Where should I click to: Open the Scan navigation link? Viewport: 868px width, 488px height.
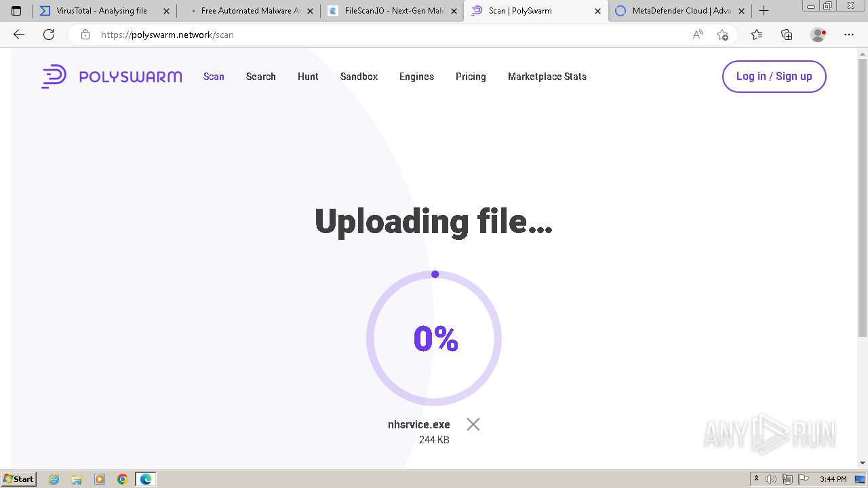point(214,77)
